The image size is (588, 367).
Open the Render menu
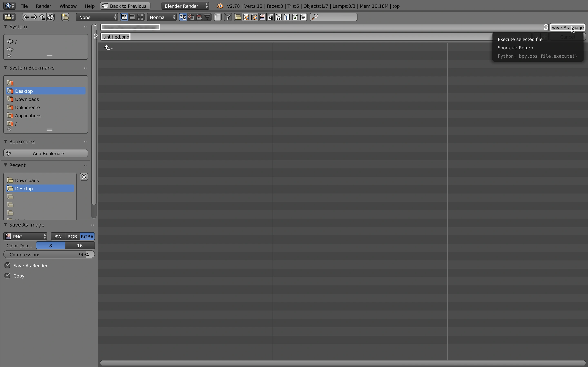click(43, 6)
